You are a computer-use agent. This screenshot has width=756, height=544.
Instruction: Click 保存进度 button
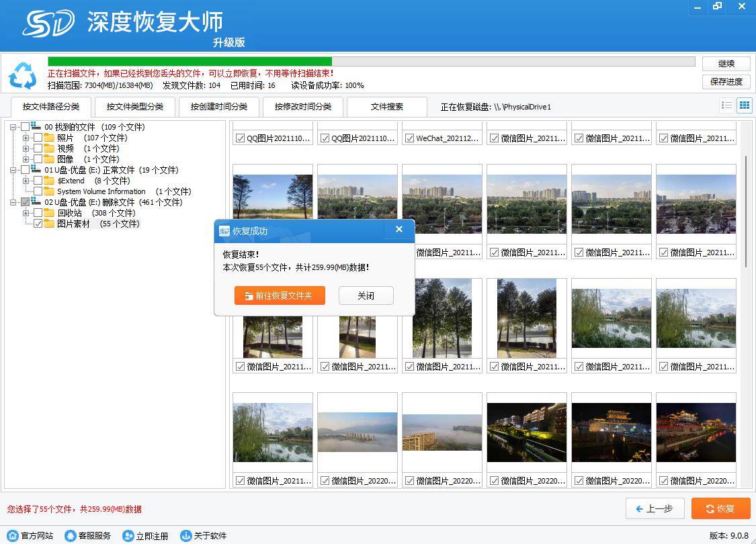[x=726, y=81]
